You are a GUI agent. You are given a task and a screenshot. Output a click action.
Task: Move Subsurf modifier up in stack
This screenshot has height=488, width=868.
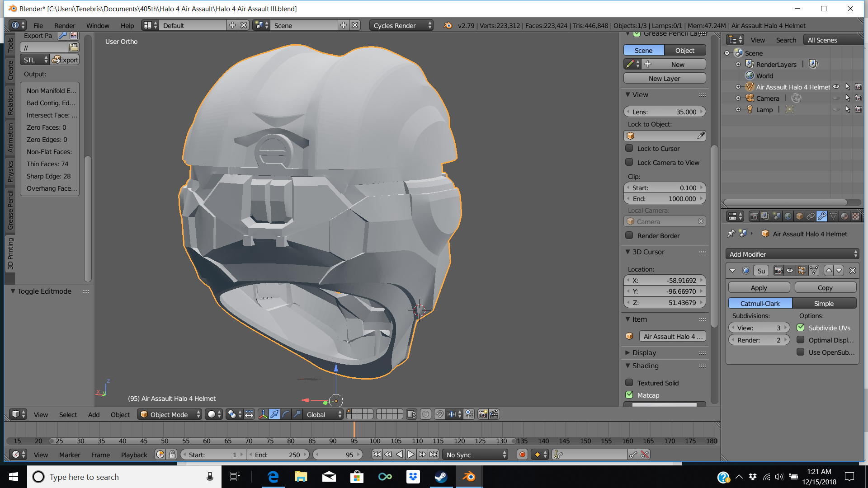click(x=828, y=271)
